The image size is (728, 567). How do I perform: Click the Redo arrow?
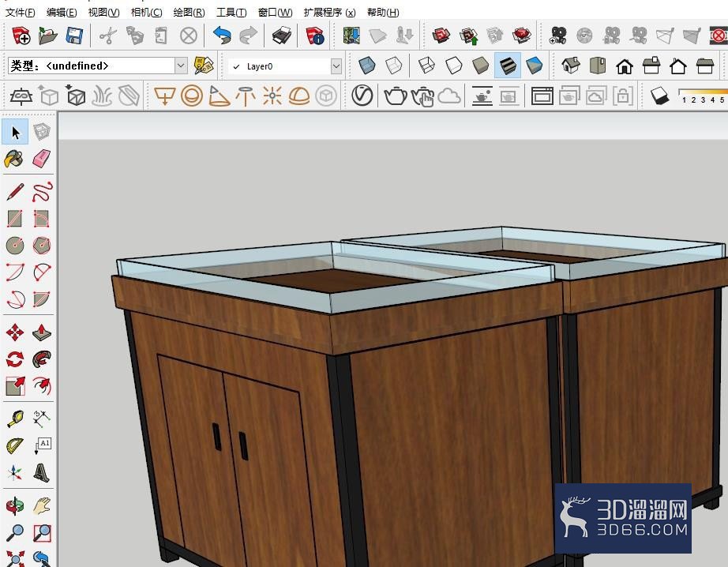[249, 36]
